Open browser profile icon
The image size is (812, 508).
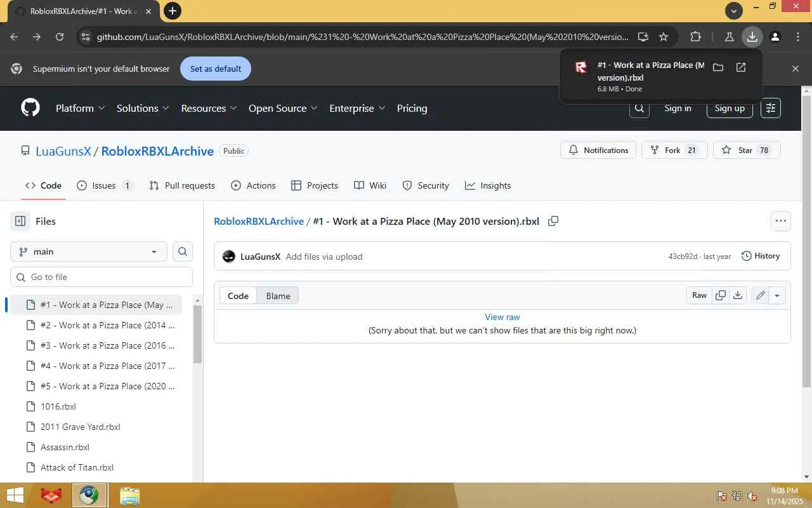coord(775,37)
